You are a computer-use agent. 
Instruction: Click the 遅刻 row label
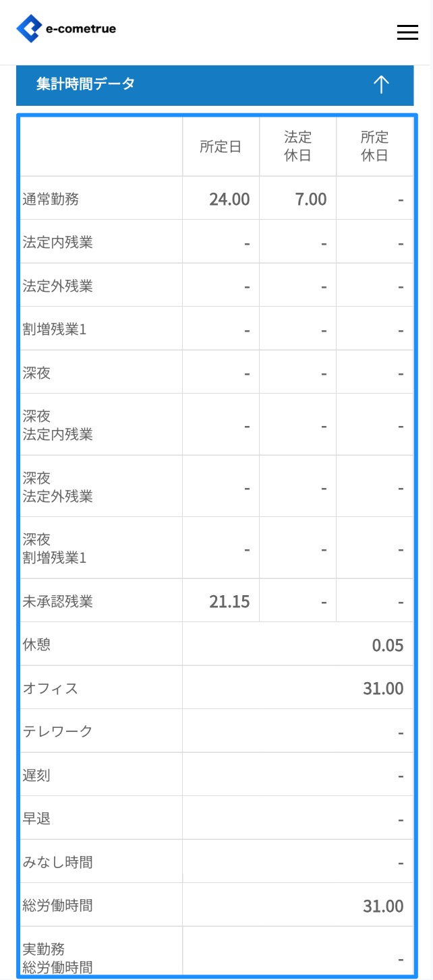tap(36, 775)
